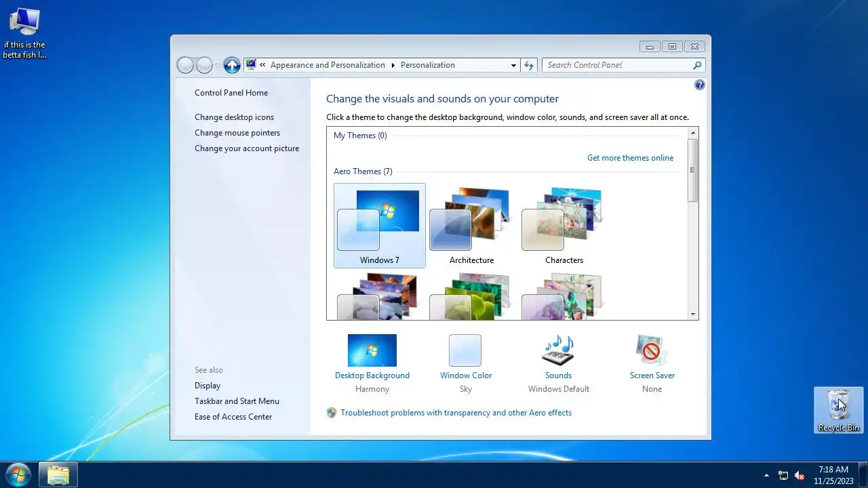868x488 pixels.
Task: Open the Display link
Action: point(208,386)
